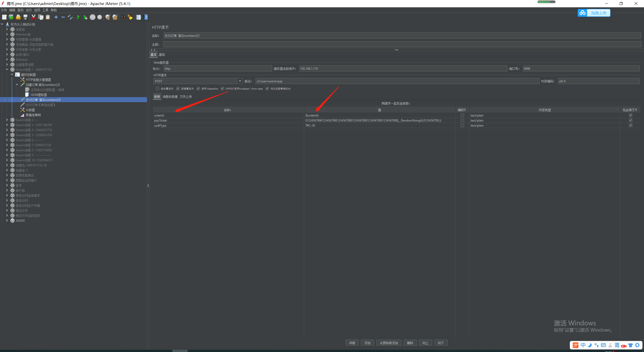The width and height of the screenshot is (644, 352).
Task: Switch to the 消息体数据 tab
Action: pyautogui.click(x=170, y=97)
